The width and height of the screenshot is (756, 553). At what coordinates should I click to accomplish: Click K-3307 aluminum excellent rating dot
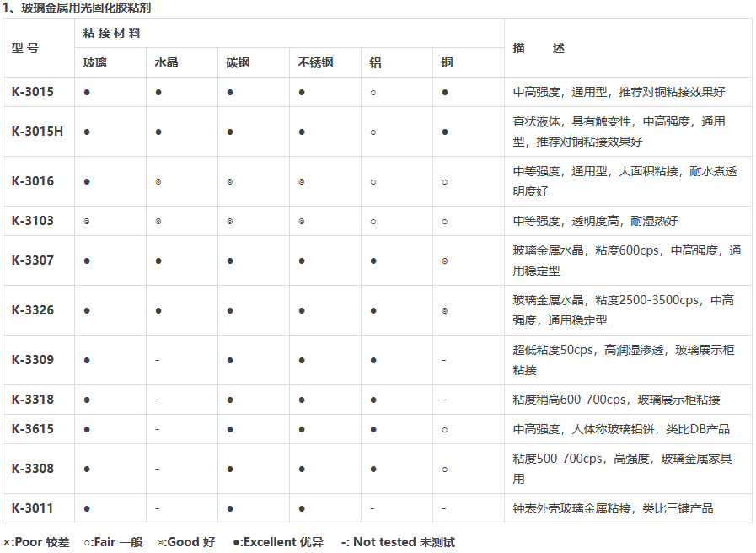click(x=373, y=260)
